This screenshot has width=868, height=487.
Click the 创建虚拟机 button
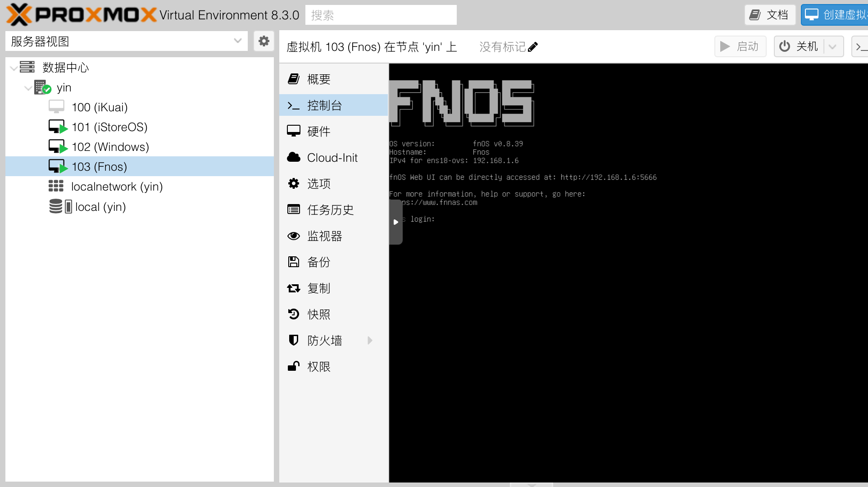pos(835,15)
